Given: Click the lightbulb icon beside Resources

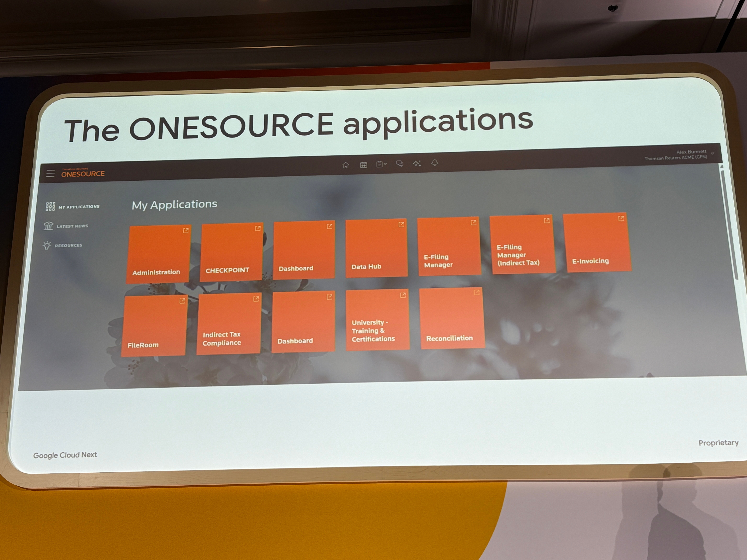Looking at the screenshot, I should point(47,245).
